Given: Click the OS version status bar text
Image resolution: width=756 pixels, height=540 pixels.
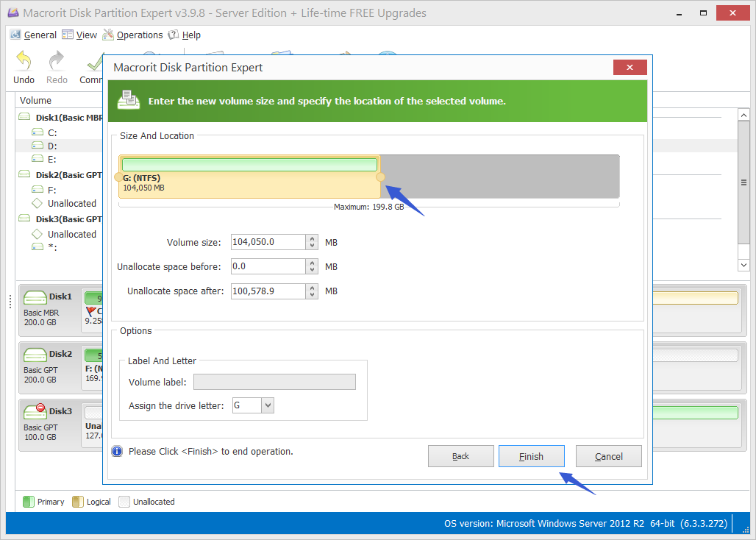Looking at the screenshot, I should [x=585, y=523].
